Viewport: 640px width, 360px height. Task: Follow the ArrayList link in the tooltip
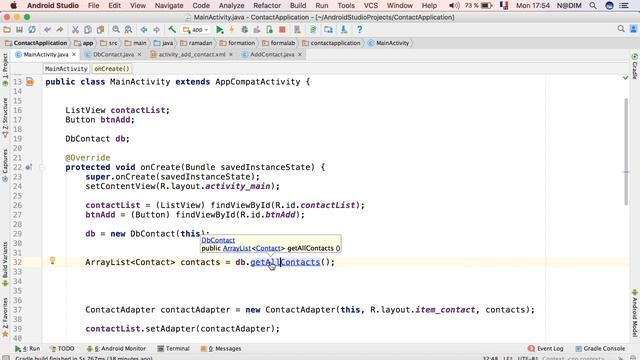[x=237, y=248]
